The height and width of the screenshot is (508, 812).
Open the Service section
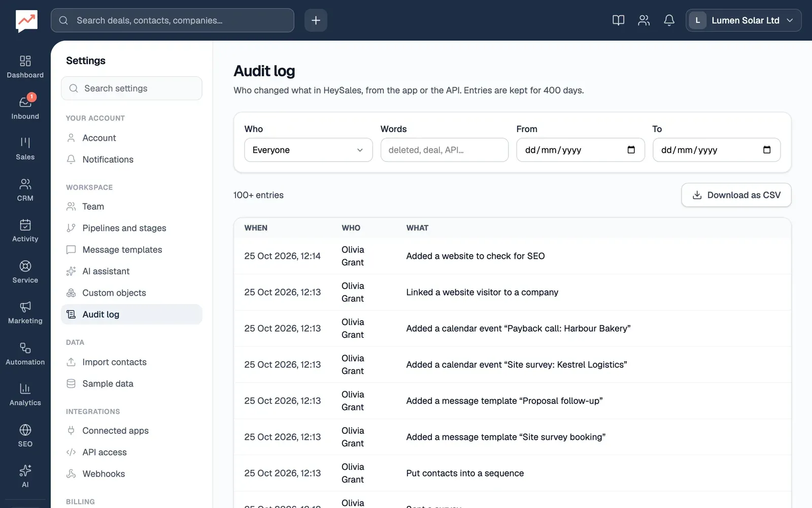coord(25,272)
